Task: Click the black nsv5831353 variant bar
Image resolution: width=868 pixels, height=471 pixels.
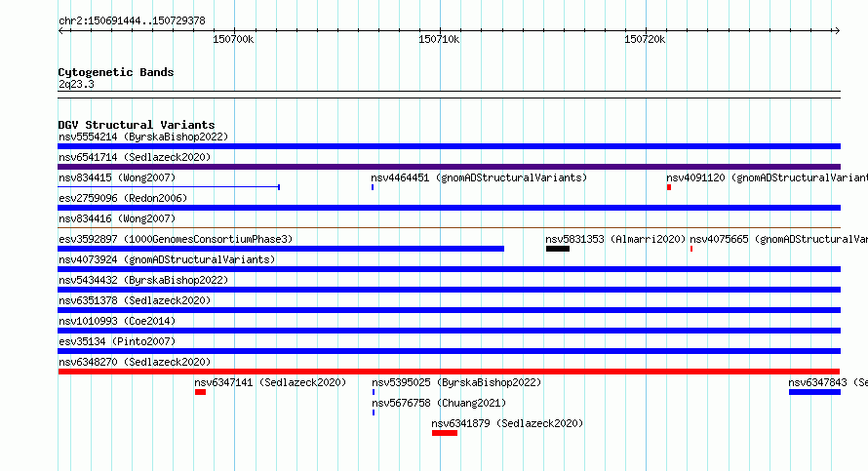Action: pos(558,249)
